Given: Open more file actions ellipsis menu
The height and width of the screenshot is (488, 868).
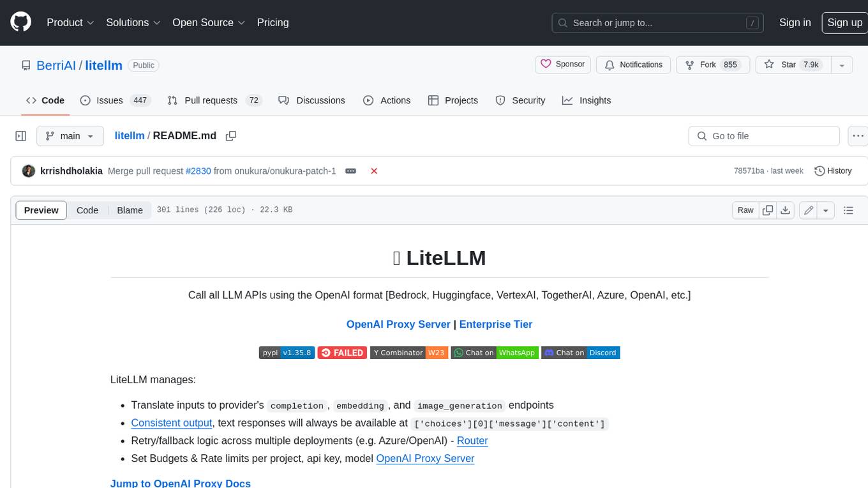Looking at the screenshot, I should (x=858, y=136).
